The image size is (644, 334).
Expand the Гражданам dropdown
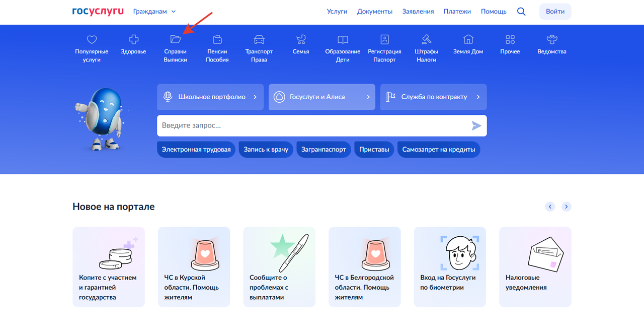pos(154,12)
